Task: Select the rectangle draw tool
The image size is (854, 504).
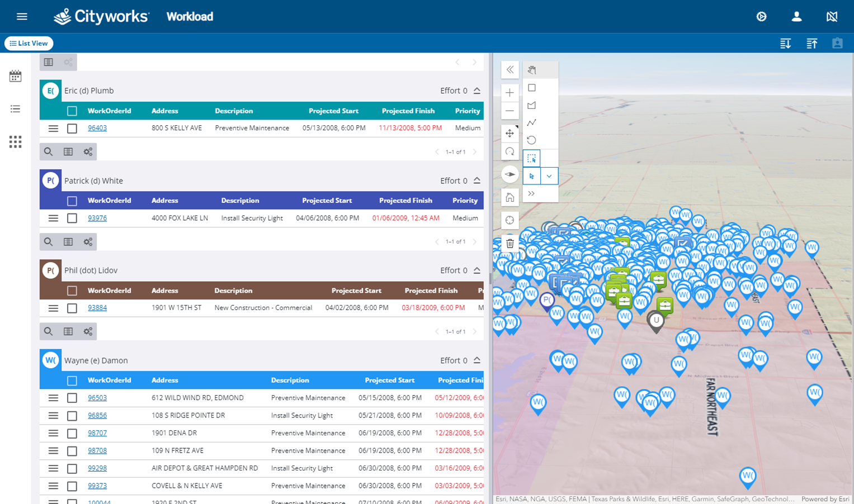Action: pos(532,88)
